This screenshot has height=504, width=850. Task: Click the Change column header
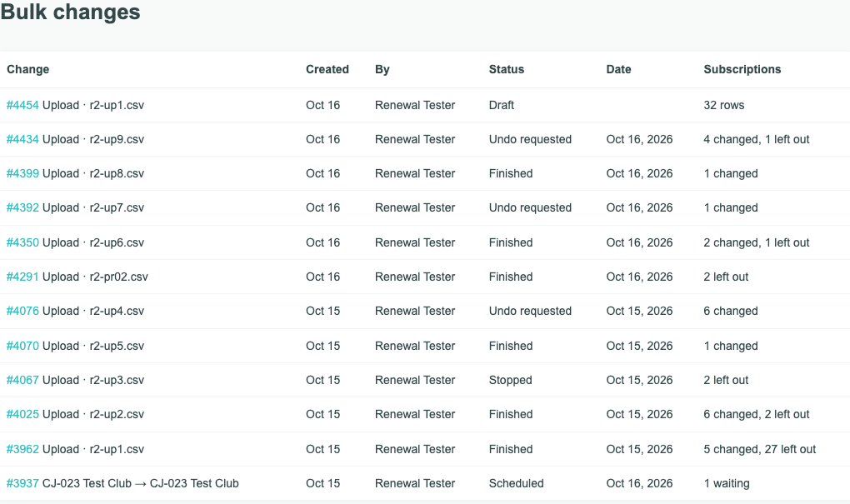[27, 69]
